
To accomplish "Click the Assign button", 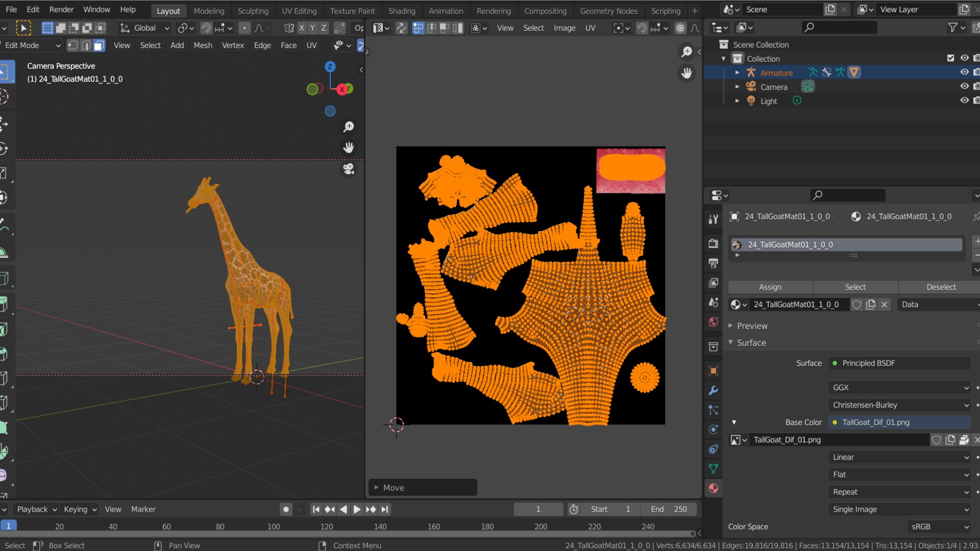I will tap(770, 287).
